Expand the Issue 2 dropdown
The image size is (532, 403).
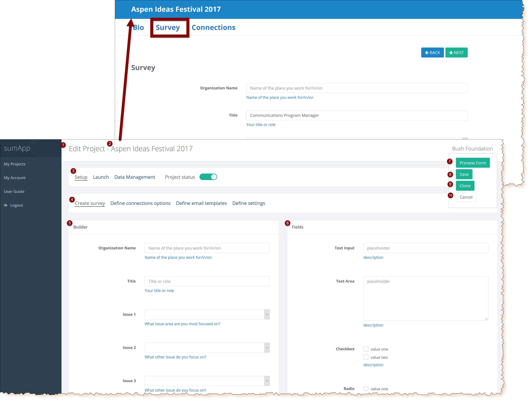tap(267, 348)
